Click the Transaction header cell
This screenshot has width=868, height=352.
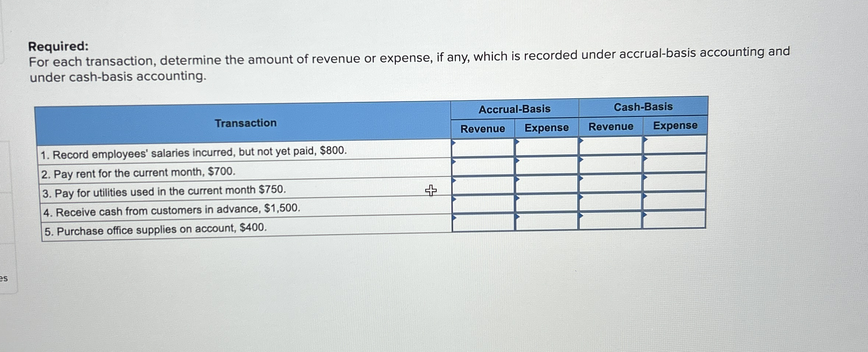246,122
